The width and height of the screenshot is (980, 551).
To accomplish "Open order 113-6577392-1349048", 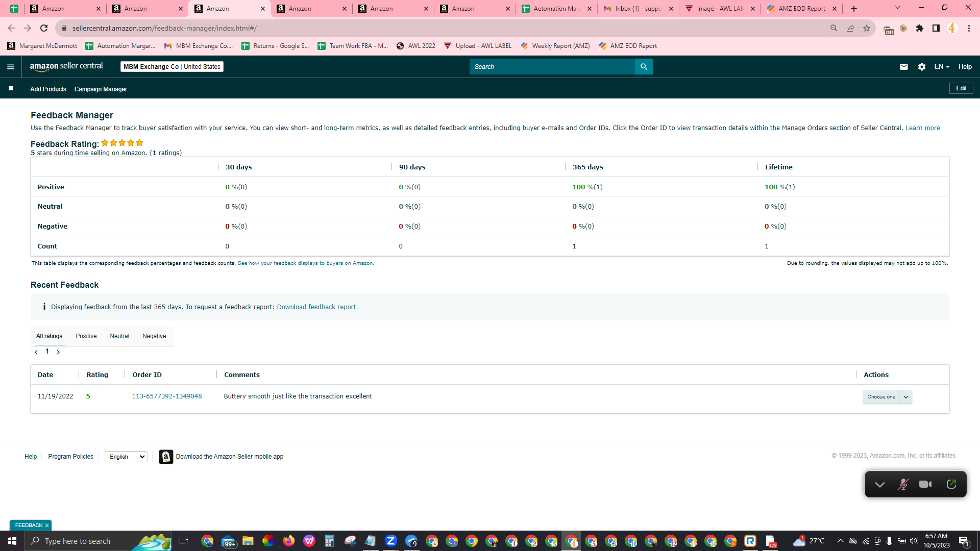I will coord(167,396).
